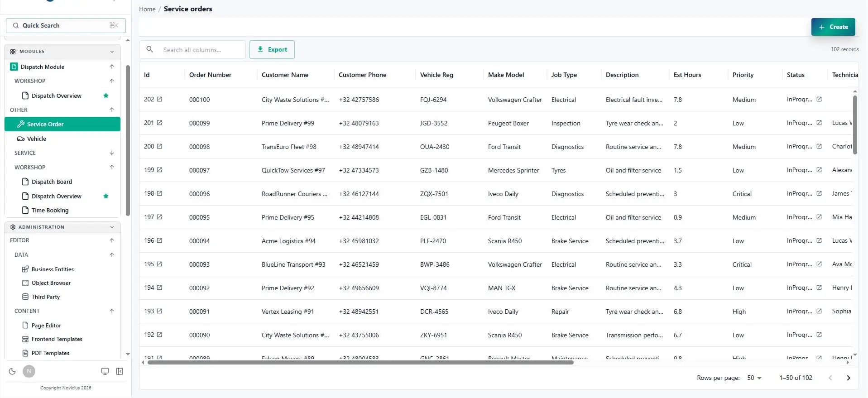The height and width of the screenshot is (398, 868).
Task: Open status link icon for order 000094
Action: [819, 240]
